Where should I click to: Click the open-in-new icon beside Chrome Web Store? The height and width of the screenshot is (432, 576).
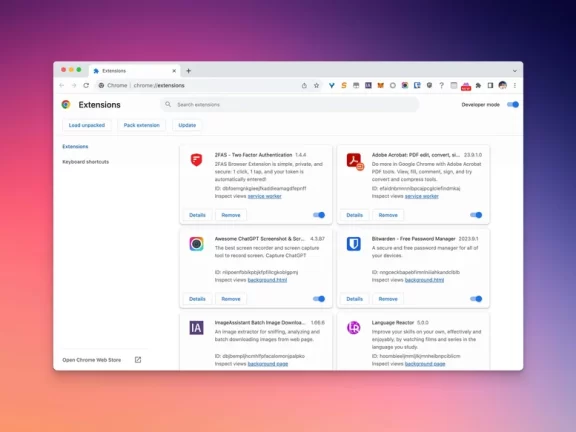pos(138,360)
